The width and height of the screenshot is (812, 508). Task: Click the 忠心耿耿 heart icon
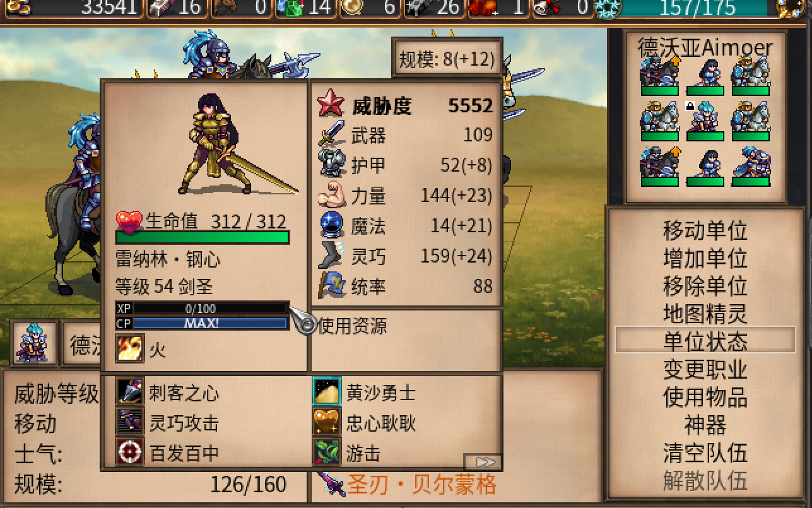tap(327, 422)
